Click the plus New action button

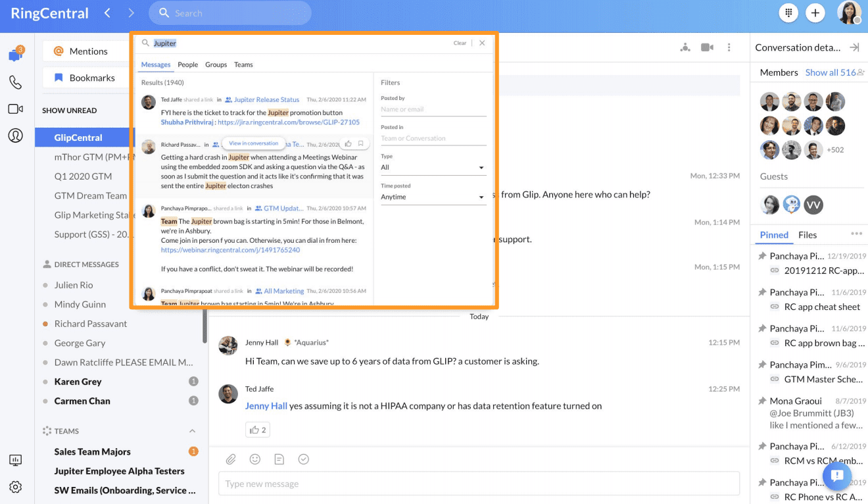coord(815,13)
